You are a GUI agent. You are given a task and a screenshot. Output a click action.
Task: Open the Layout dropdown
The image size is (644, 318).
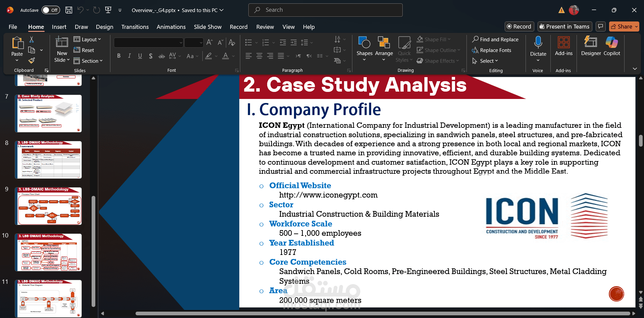click(87, 39)
